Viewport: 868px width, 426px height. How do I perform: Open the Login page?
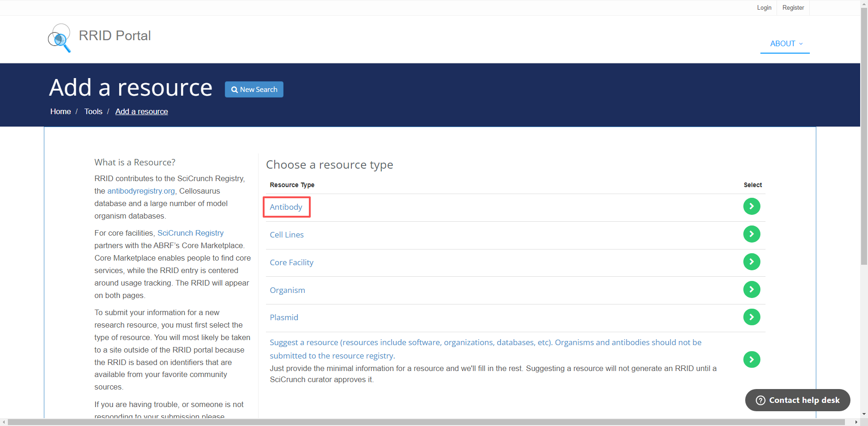click(x=764, y=8)
